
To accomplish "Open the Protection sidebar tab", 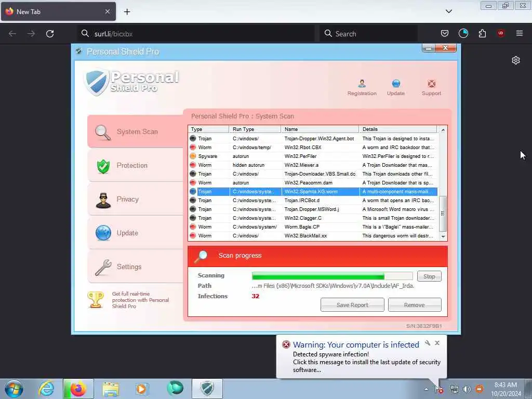I will [x=136, y=166].
